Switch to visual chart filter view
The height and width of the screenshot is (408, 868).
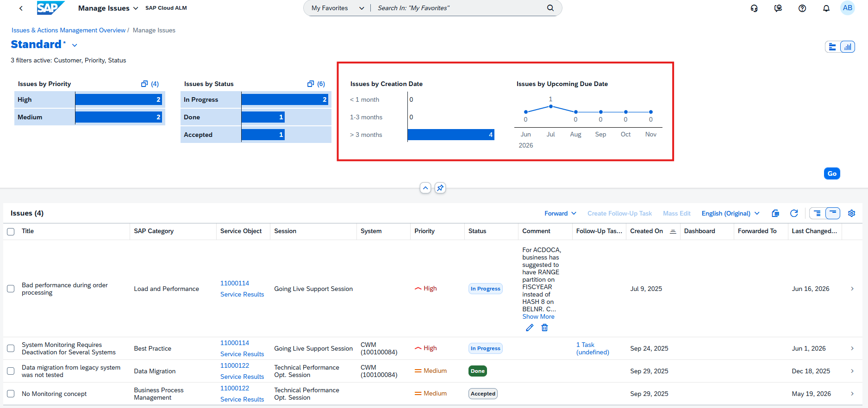[848, 47]
